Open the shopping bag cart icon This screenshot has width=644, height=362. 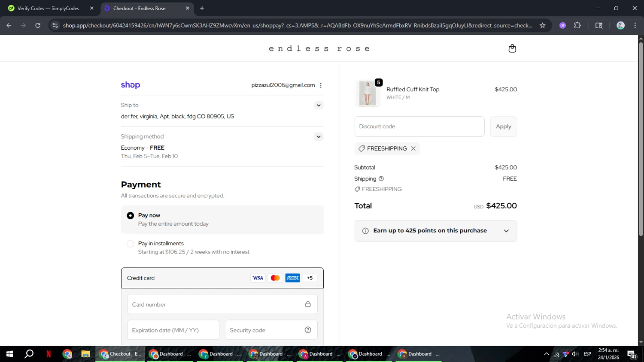(512, 48)
